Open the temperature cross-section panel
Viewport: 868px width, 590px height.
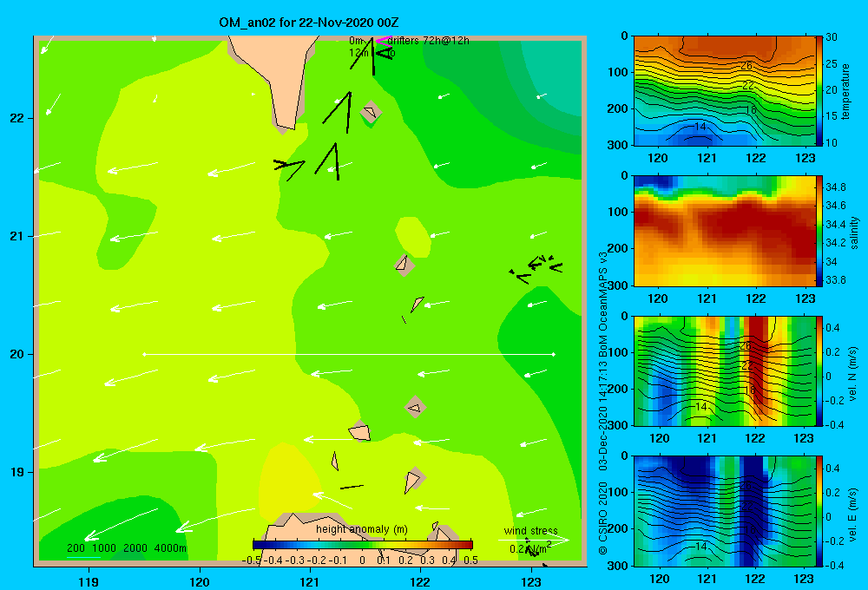724,91
